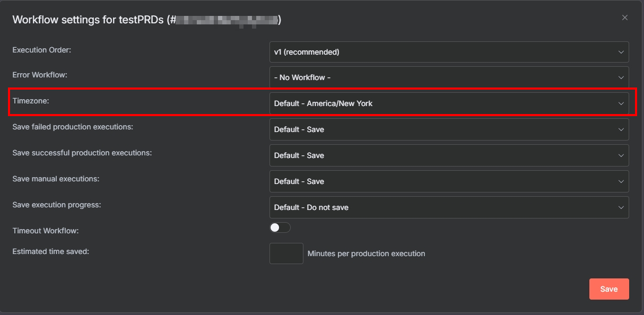Click chevron for Save failed production executions

[621, 129]
